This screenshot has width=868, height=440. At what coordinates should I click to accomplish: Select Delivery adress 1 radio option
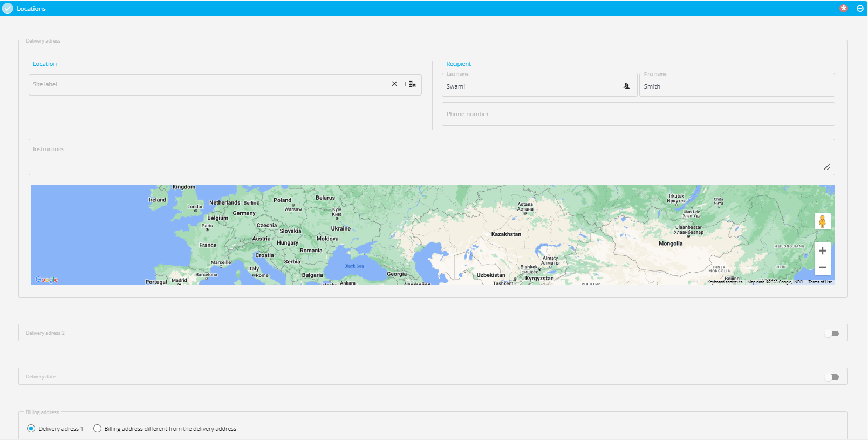31,429
